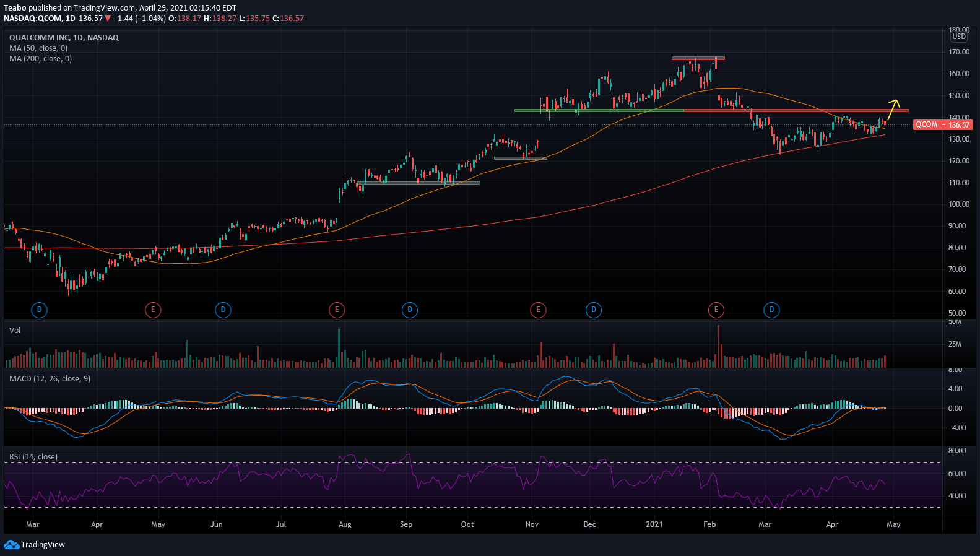Select the earnings marker near November 2020
Image resolution: width=980 pixels, height=556 pixels.
(538, 310)
